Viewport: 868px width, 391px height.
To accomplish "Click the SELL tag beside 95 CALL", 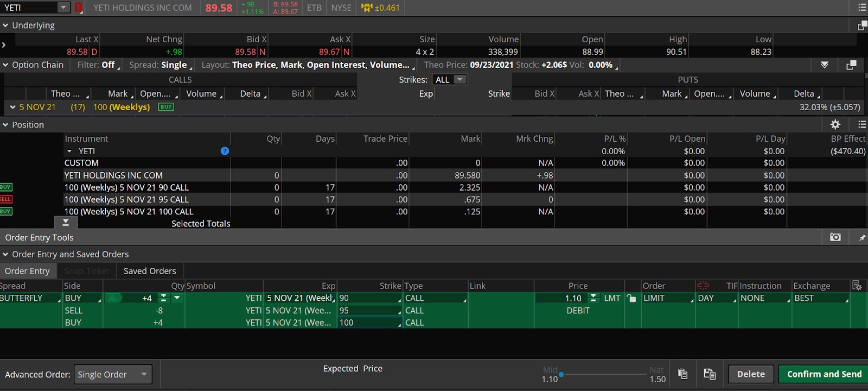I will pos(5,199).
